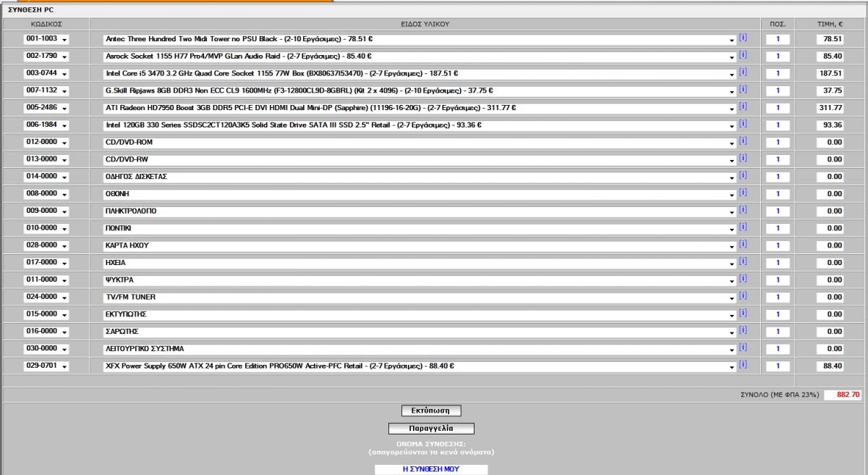Expand the ΕΚΤΥΠΩΤΗΣ product dropdown
Screen dimensions: 868x475
420,315
